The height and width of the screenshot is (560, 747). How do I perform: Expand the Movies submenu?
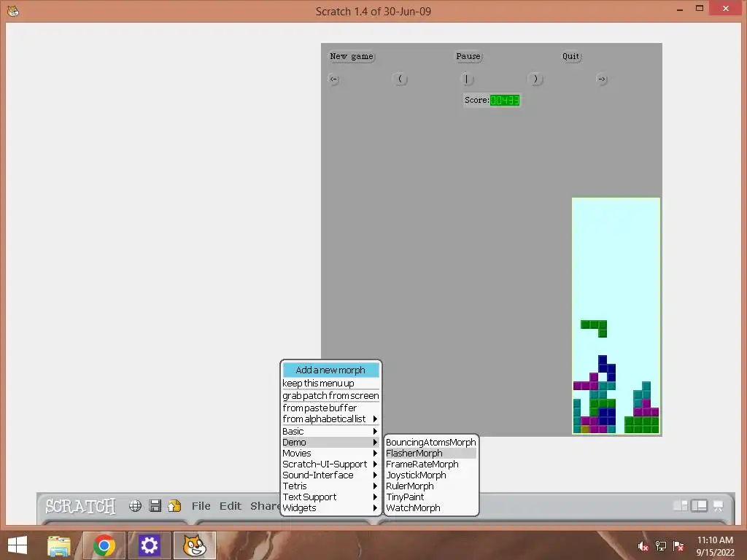331,454
